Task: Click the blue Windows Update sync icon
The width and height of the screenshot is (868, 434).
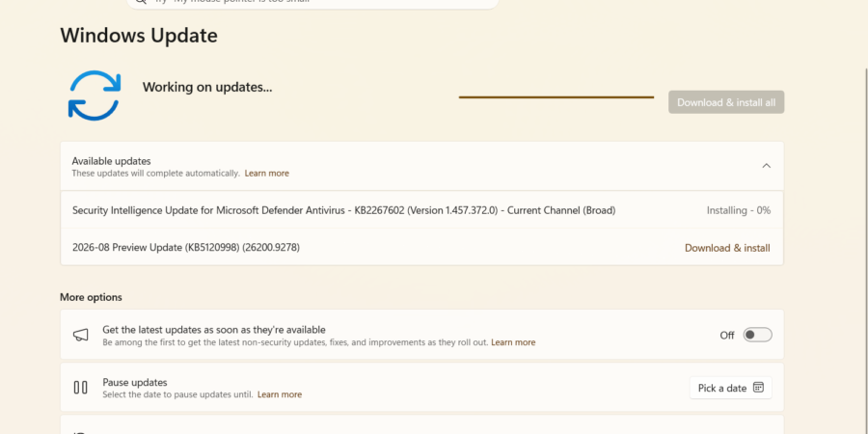Action: pyautogui.click(x=95, y=95)
